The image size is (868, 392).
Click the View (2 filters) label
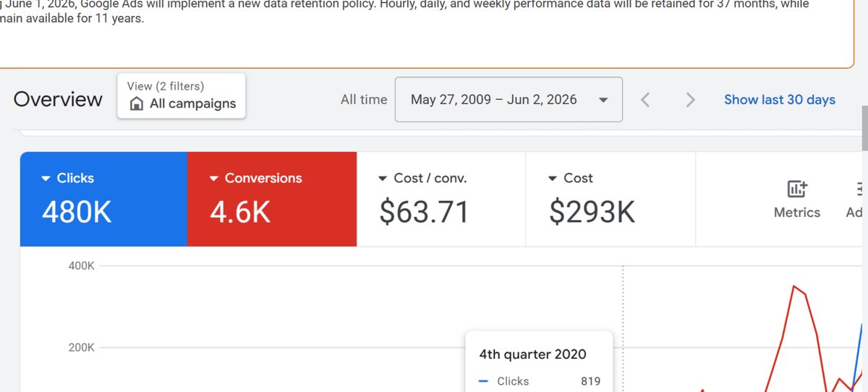[166, 86]
